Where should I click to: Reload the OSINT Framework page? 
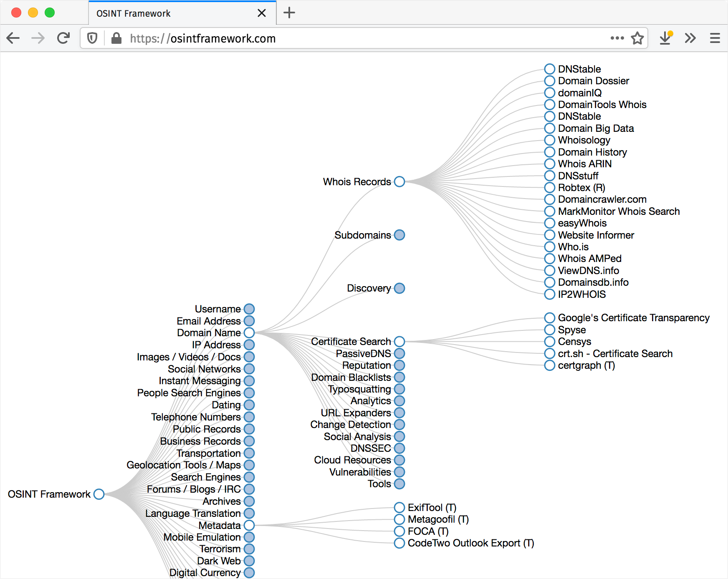tap(63, 38)
